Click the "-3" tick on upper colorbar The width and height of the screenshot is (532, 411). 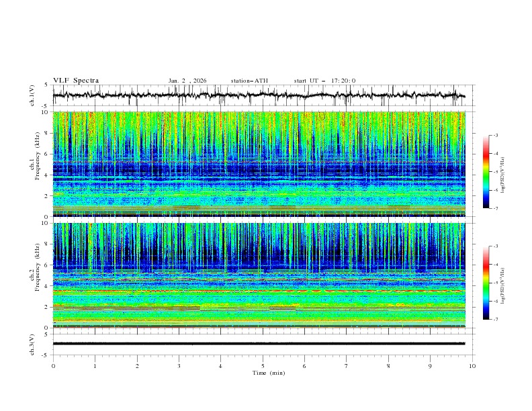click(x=496, y=135)
